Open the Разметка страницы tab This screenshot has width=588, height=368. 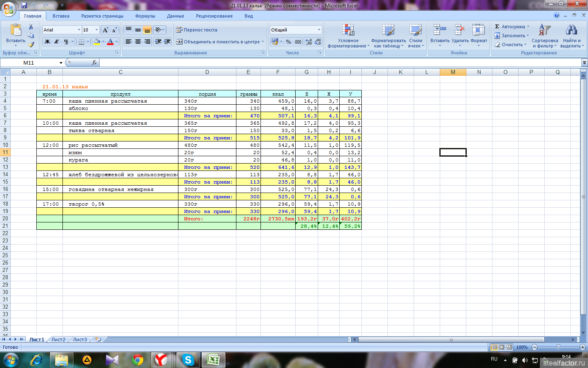(102, 16)
